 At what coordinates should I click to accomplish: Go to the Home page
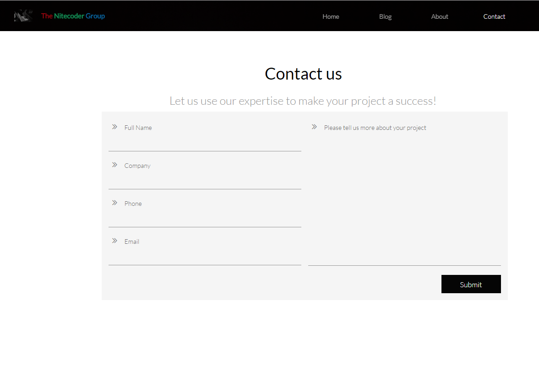(331, 16)
